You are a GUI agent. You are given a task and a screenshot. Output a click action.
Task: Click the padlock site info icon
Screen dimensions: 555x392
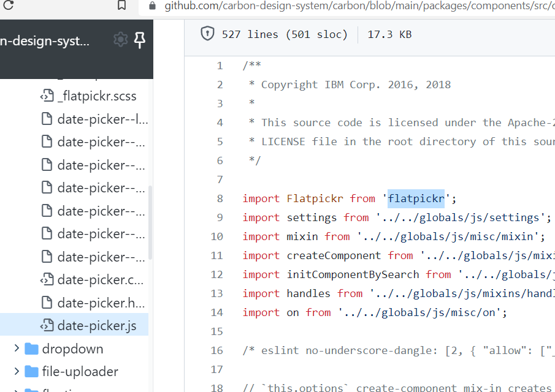(x=153, y=6)
